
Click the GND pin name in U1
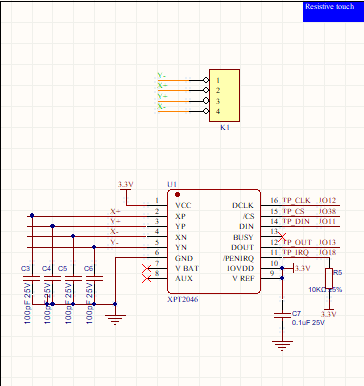pyautogui.click(x=184, y=258)
